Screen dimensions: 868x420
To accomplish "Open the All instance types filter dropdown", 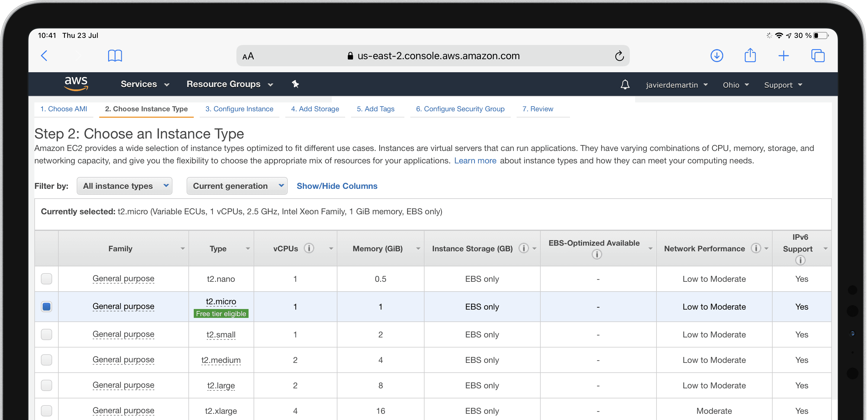I will tap(124, 186).
